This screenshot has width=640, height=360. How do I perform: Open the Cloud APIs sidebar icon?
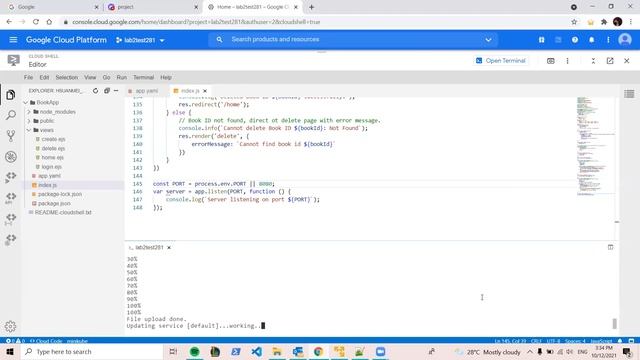(x=11, y=198)
